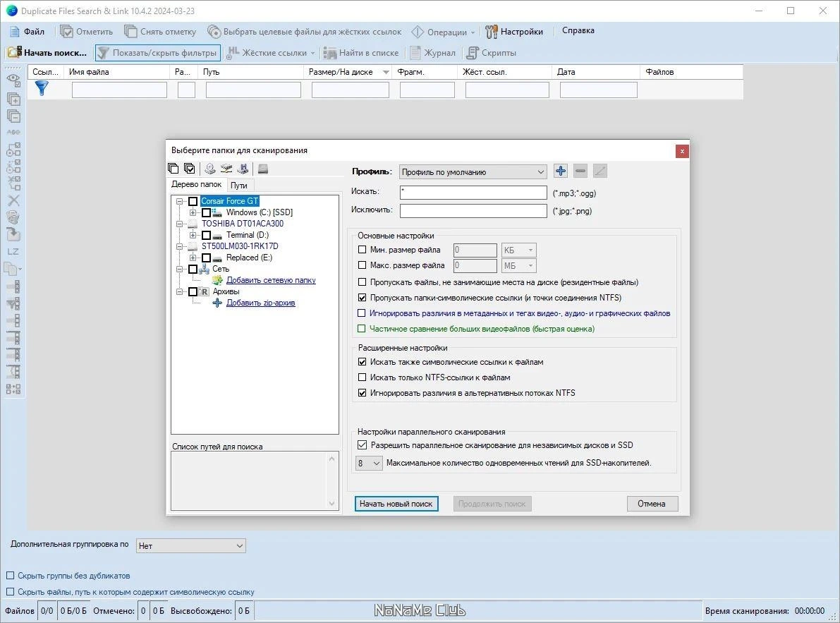Image resolution: width=840 pixels, height=623 pixels.
Task: Switch to the Дерево папок tab
Action: click(197, 184)
